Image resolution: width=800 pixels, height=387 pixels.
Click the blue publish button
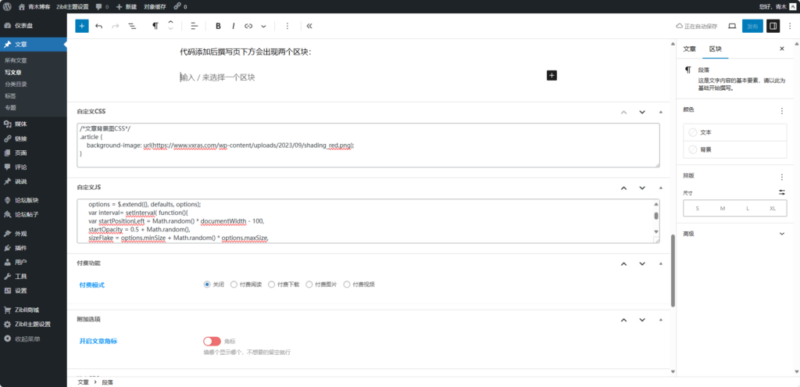[x=752, y=26]
